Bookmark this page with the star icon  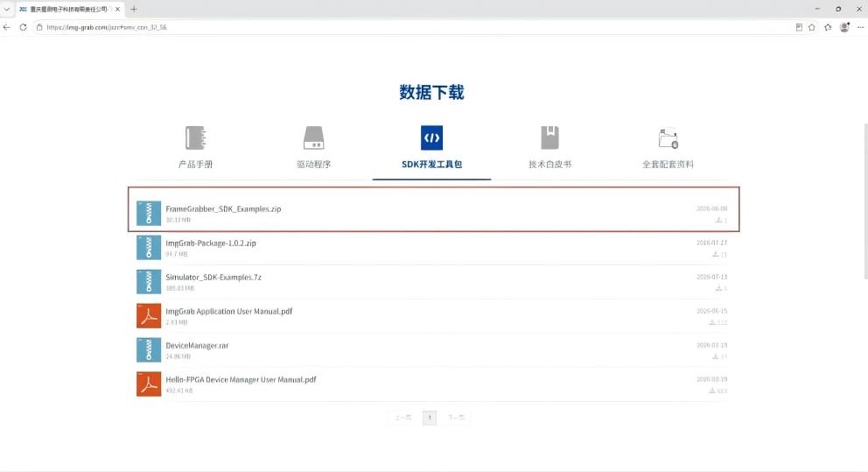(x=811, y=27)
